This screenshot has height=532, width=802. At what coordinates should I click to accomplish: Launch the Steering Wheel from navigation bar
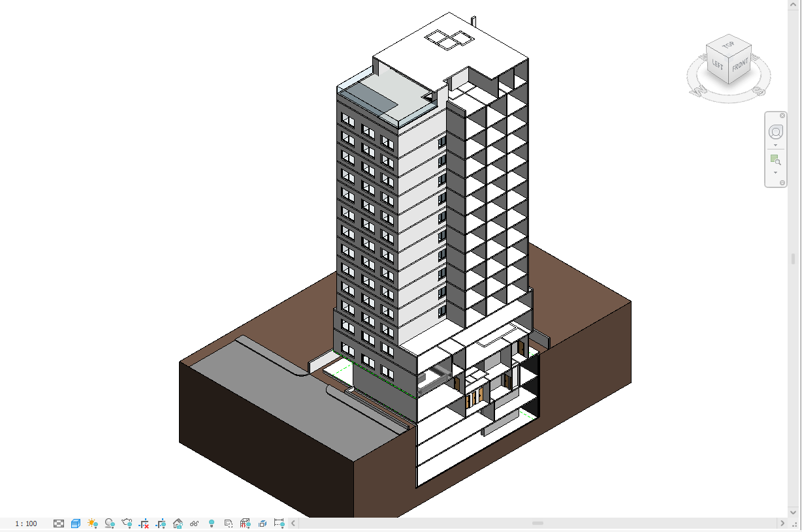coord(776,132)
